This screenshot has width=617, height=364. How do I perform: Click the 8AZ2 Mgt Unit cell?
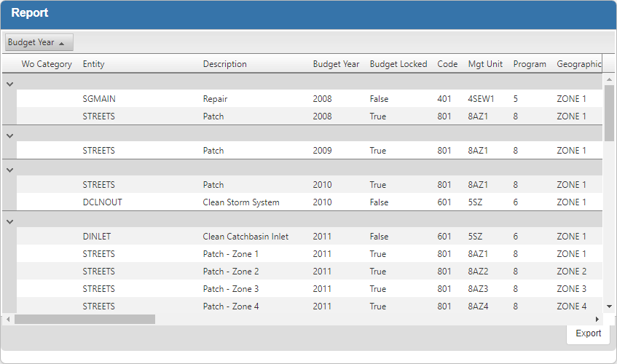(x=478, y=272)
